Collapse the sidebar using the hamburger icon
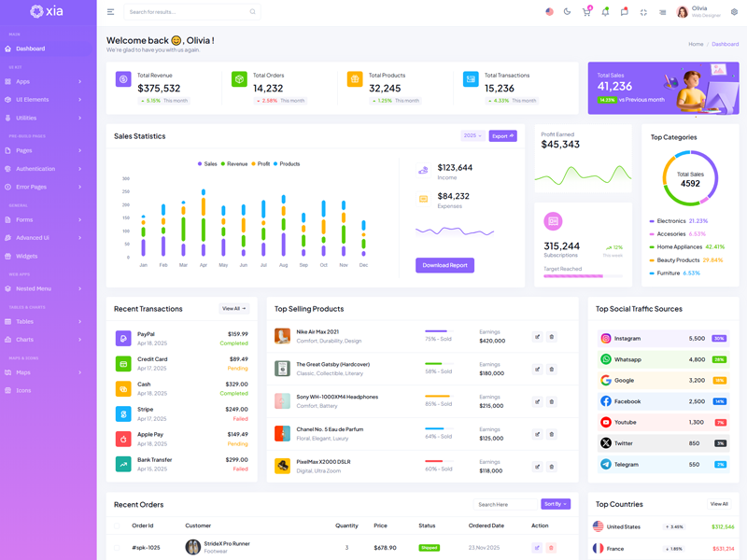This screenshot has height=560, width=747. [110, 12]
